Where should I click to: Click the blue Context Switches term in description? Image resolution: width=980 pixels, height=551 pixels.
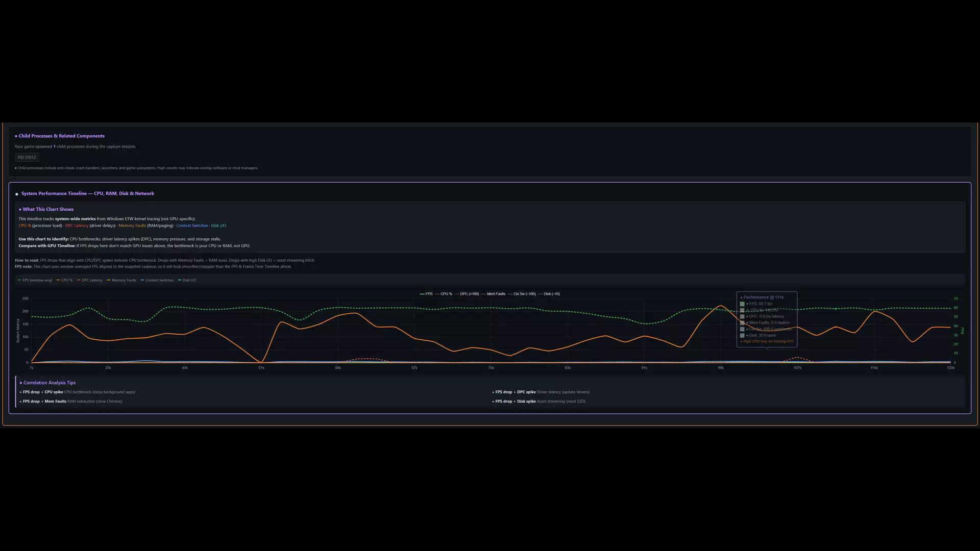pos(192,226)
